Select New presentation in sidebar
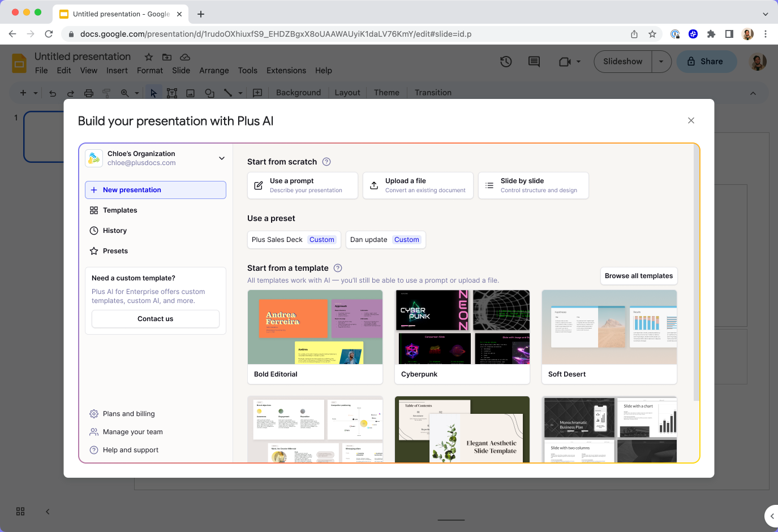Screen dimensions: 778x532 click(x=156, y=190)
